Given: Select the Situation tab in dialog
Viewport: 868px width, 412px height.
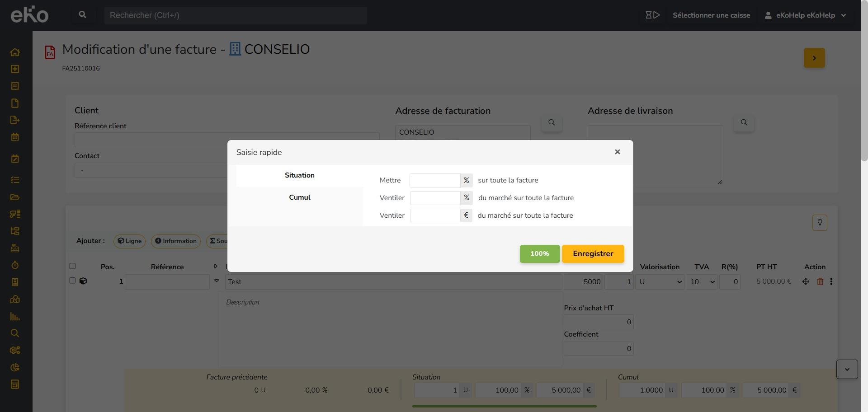Looking at the screenshot, I should pyautogui.click(x=299, y=176).
